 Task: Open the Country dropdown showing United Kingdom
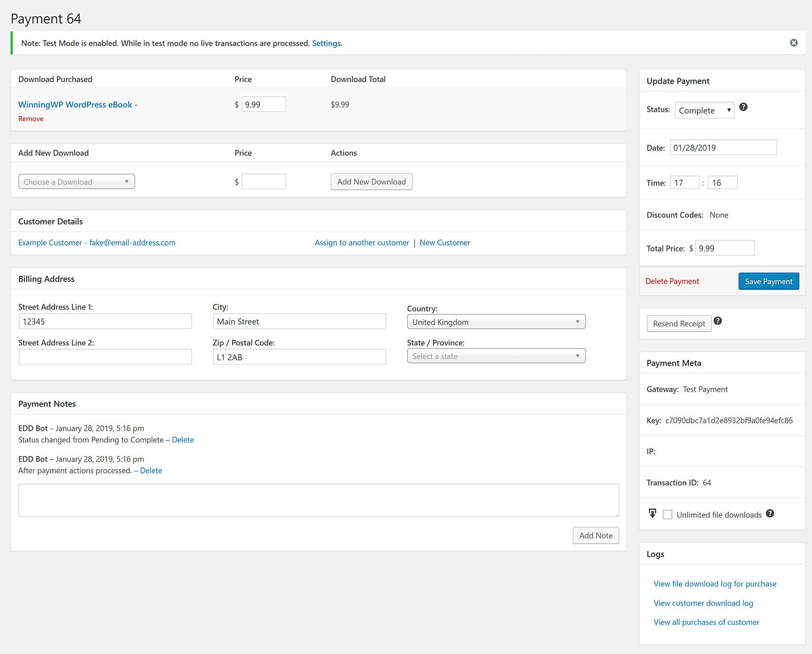coord(496,322)
